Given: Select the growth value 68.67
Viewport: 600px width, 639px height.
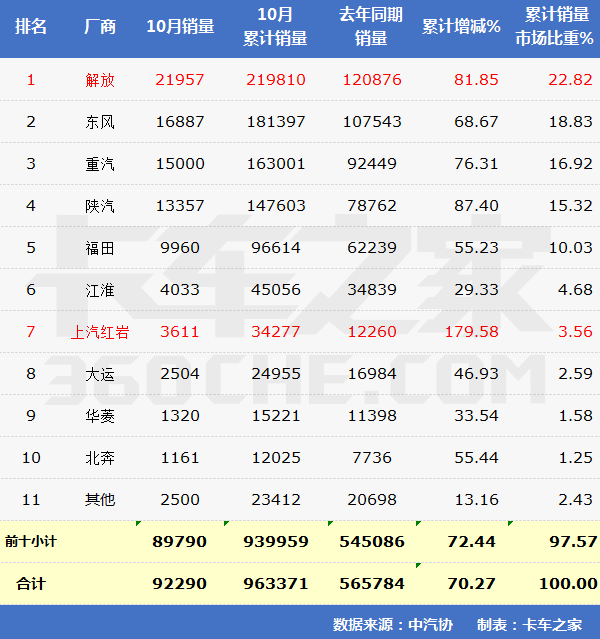Looking at the screenshot, I should (476, 122).
